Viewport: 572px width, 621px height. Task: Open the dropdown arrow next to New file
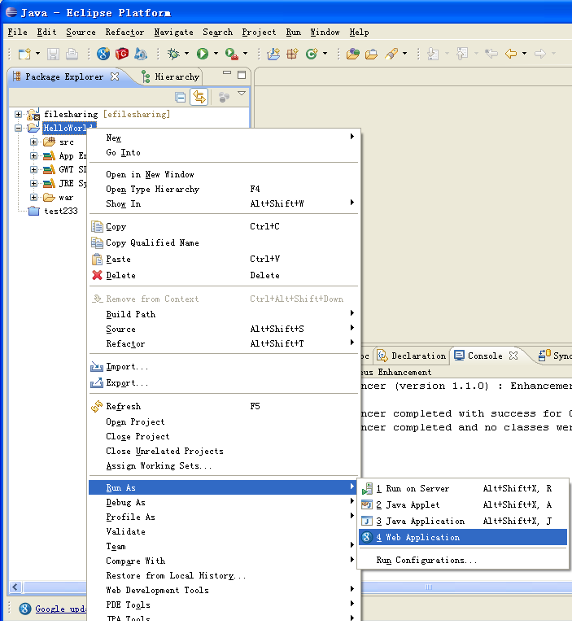[x=38, y=53]
